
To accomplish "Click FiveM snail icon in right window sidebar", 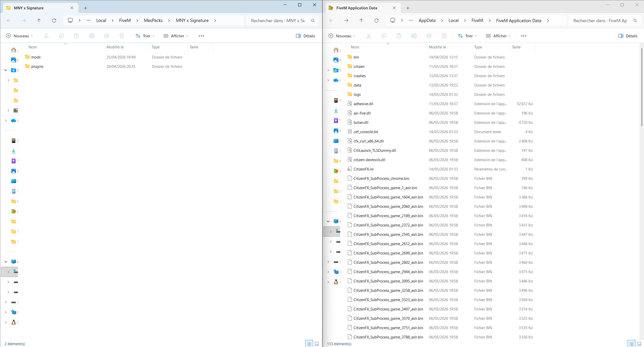I will click(x=336, y=171).
